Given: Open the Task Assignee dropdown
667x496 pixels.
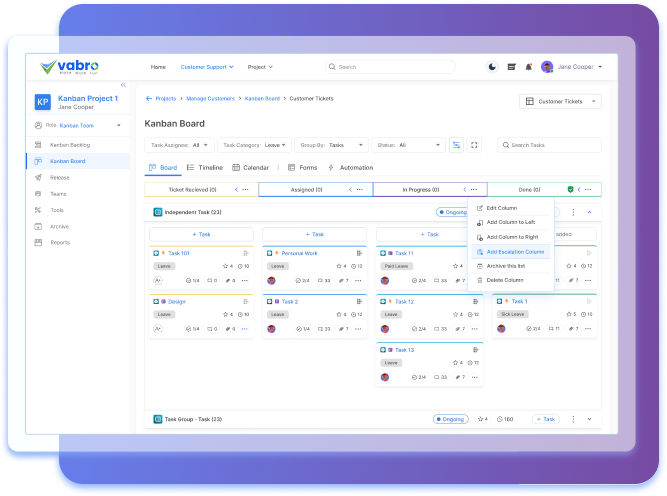Looking at the screenshot, I should [181, 145].
